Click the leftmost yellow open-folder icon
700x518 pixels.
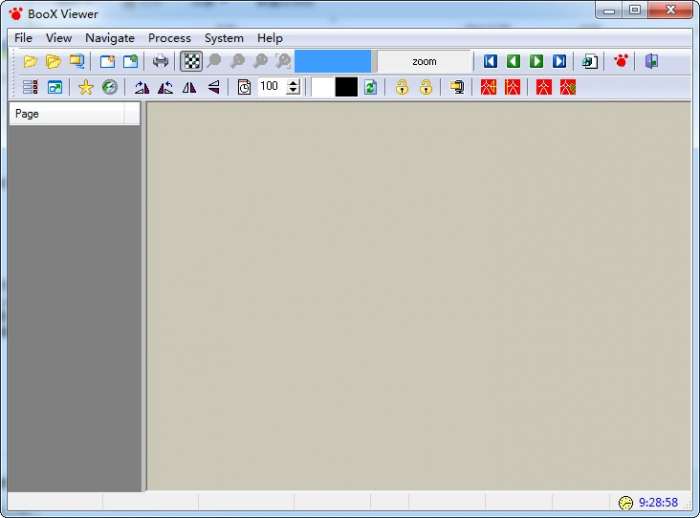pos(30,61)
